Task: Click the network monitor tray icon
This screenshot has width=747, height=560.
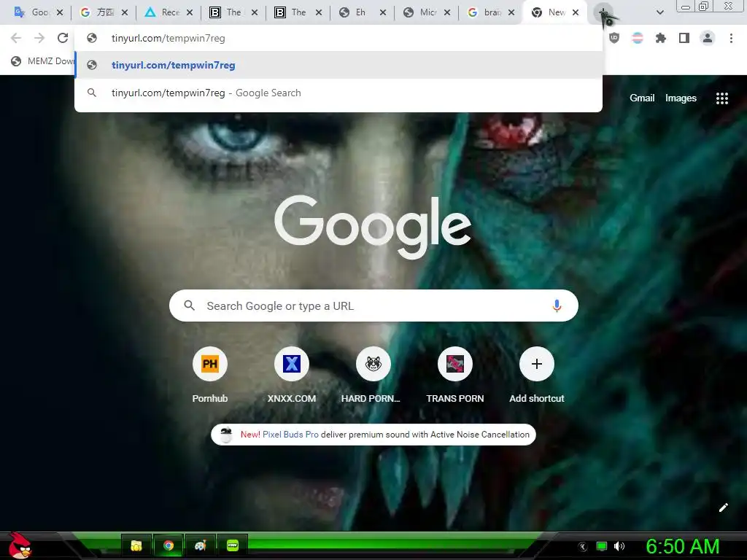Action: click(602, 546)
